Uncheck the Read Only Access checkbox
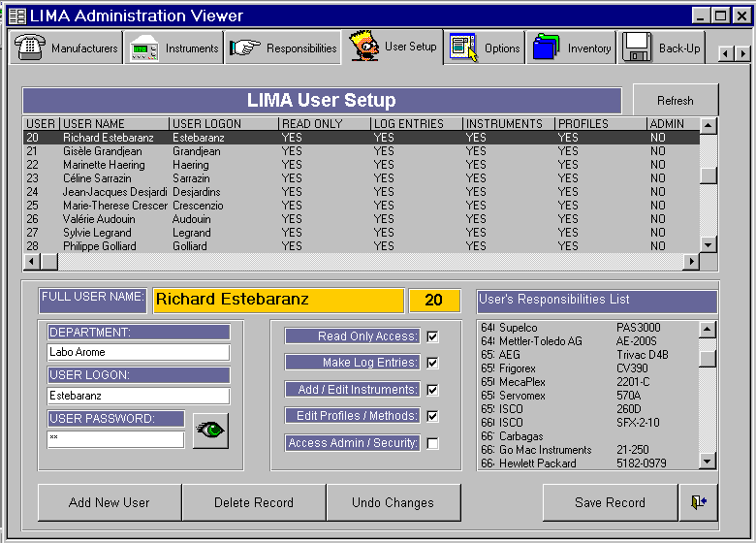 click(x=432, y=336)
